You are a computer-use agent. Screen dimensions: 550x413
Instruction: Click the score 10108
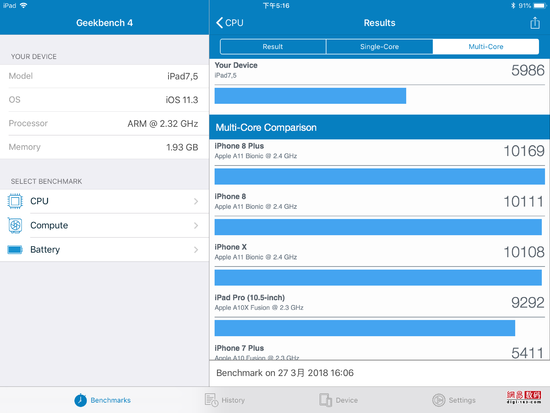[524, 252]
